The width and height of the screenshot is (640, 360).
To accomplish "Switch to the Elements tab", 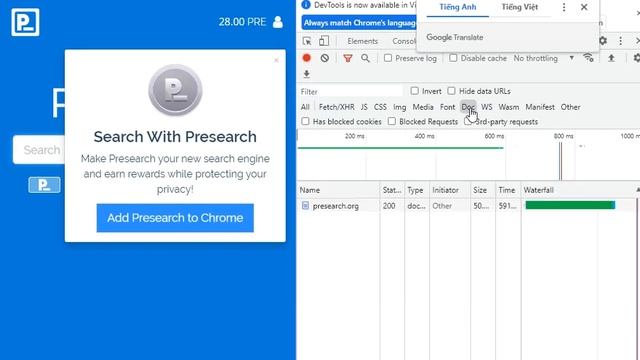I will pyautogui.click(x=362, y=41).
